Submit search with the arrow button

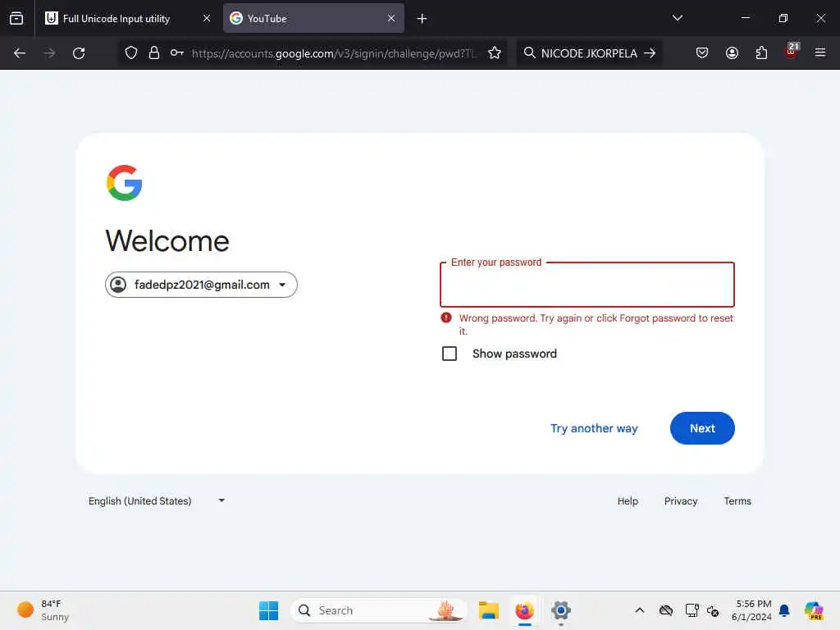tap(650, 53)
